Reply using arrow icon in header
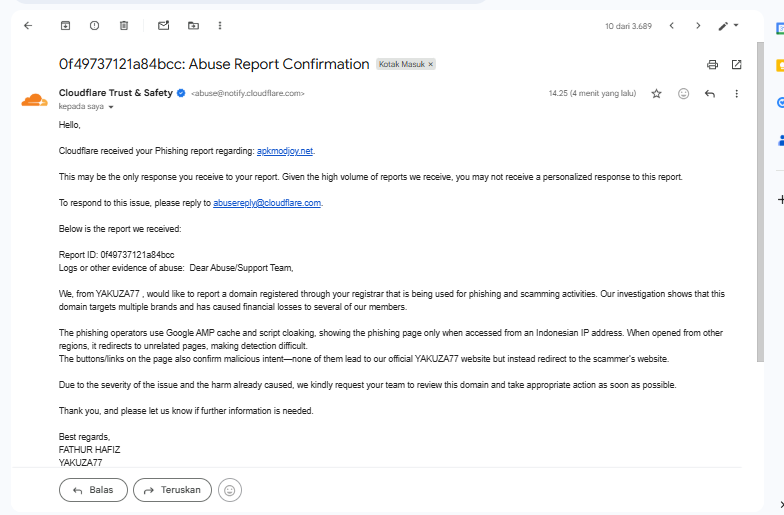Image resolution: width=784 pixels, height=515 pixels. click(x=710, y=94)
